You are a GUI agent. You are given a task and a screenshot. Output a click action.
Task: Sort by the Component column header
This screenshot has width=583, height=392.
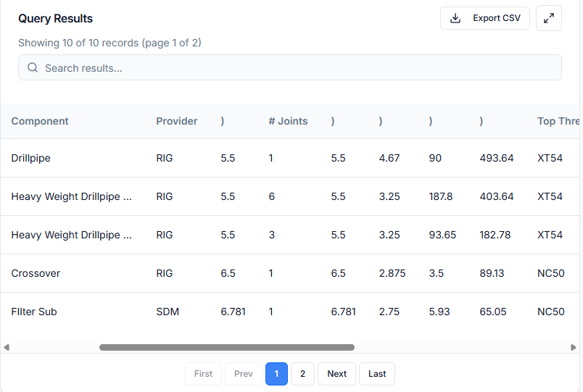click(40, 121)
